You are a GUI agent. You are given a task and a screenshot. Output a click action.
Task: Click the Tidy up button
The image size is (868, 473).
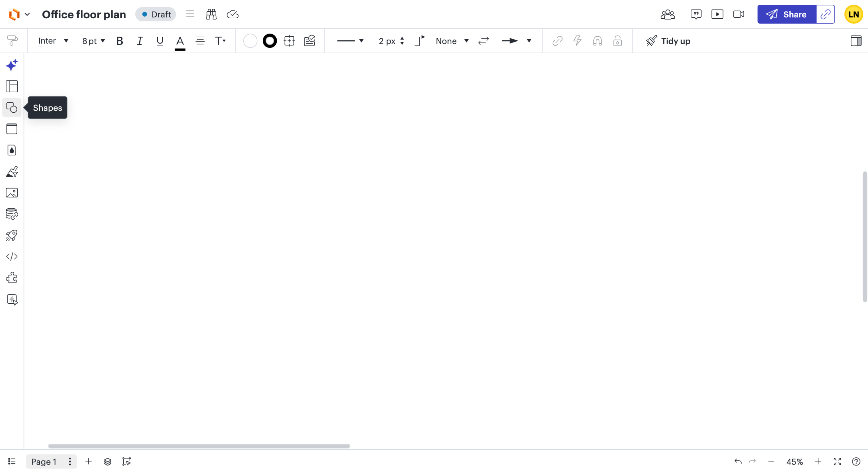[668, 41]
